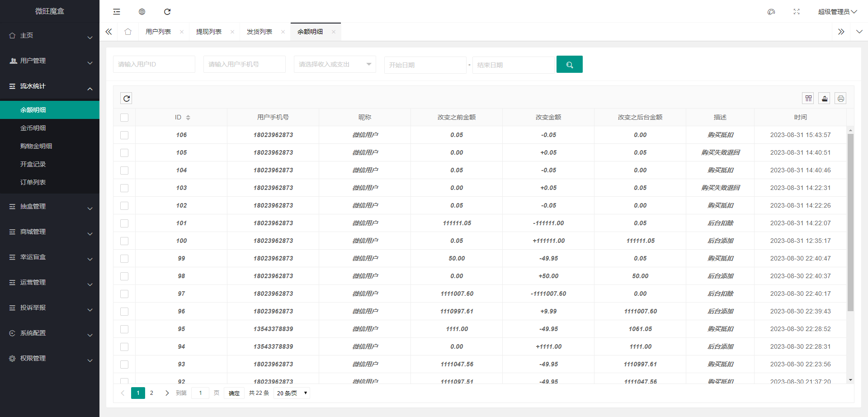This screenshot has height=417, width=868.
Task: Open the tab options chevron dropdown
Action: pyautogui.click(x=859, y=32)
